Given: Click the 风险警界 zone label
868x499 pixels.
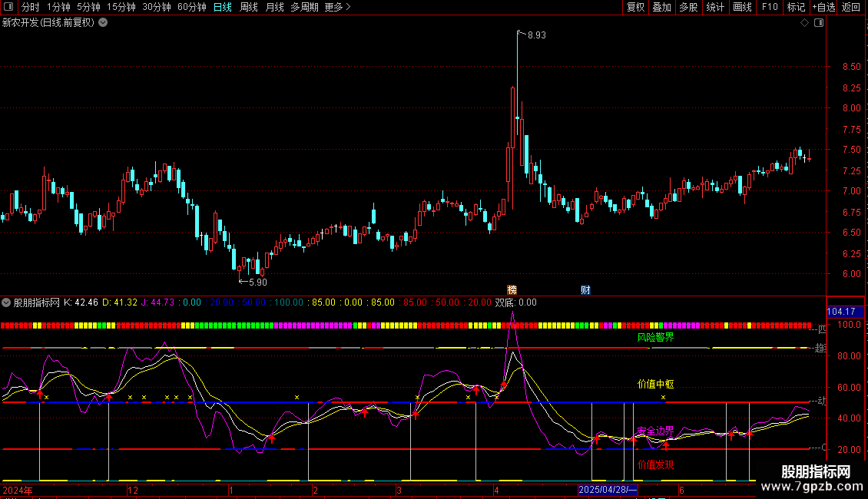Looking at the screenshot, I should pos(655,338).
